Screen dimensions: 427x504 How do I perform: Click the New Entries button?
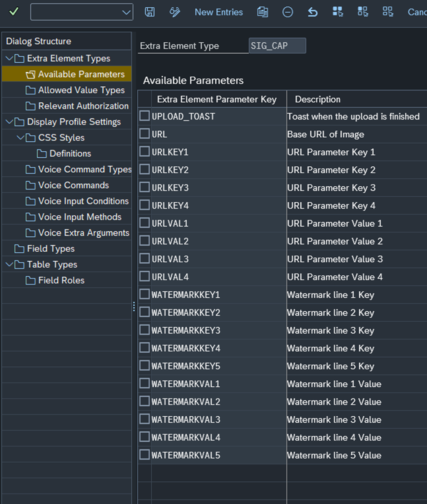pos(218,12)
